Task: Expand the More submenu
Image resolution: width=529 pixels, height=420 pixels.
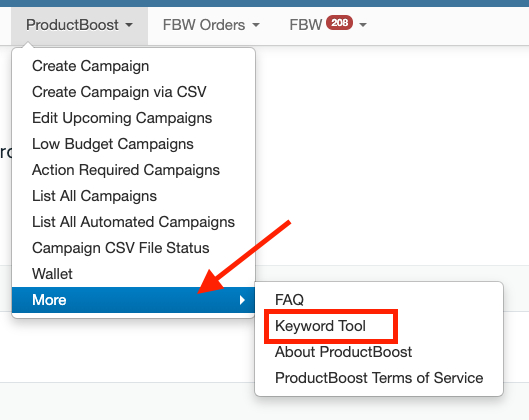Action: click(134, 300)
